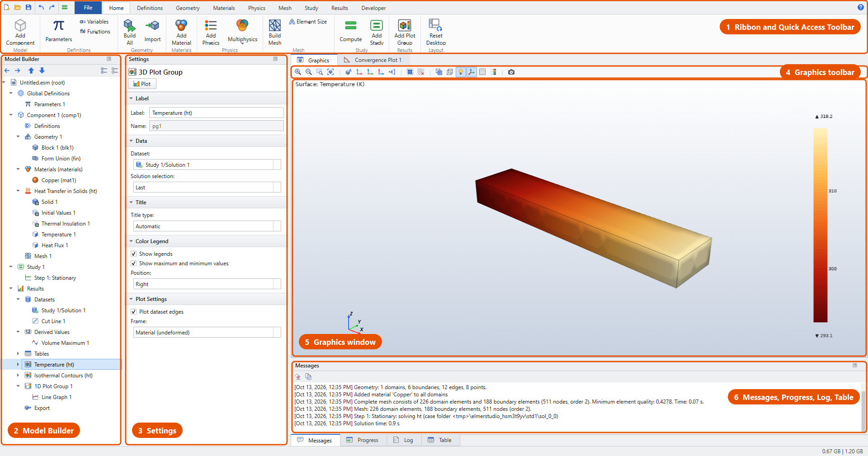The image size is (868, 456).
Task: Collapse the Color Legend section
Action: point(131,241)
